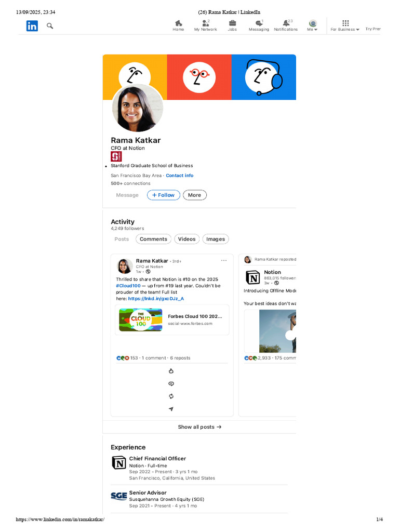
Task: Open My Network icon
Action: [x=206, y=23]
